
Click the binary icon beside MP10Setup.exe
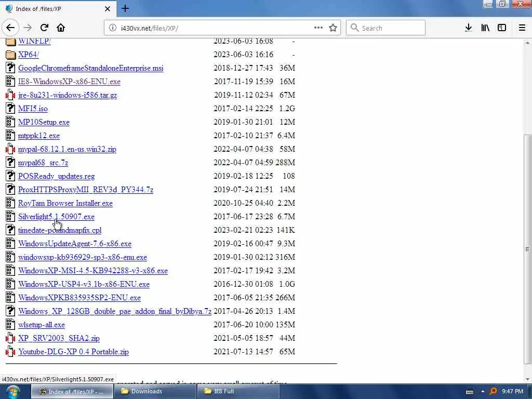(x=10, y=122)
